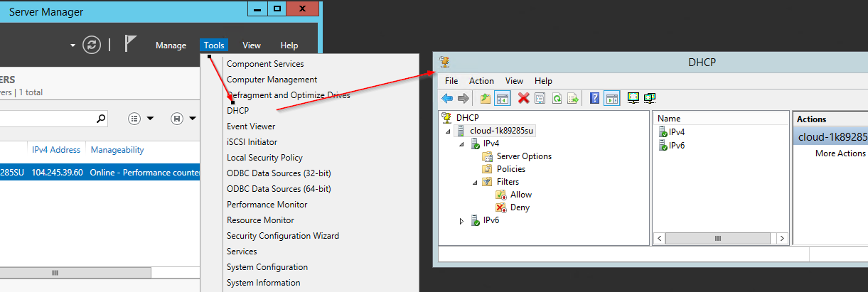Select cloud-1k89285su server in tree
The image size is (868, 292).
pos(501,131)
